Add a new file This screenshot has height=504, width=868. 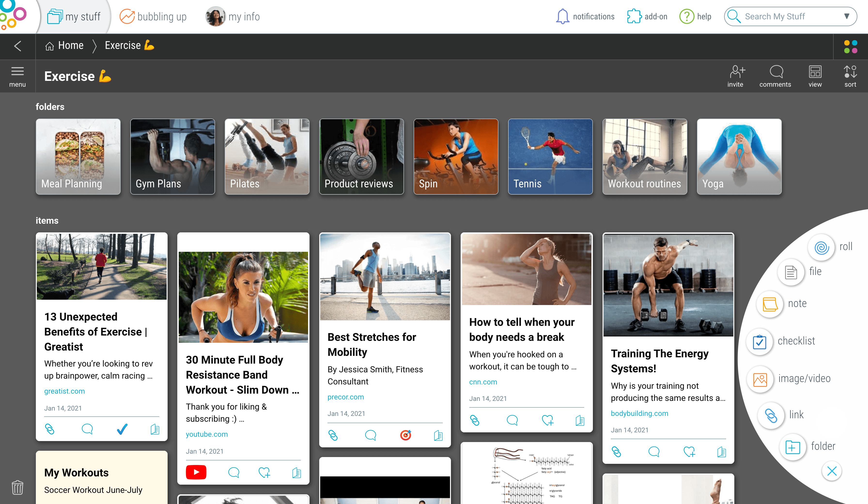pos(791,272)
